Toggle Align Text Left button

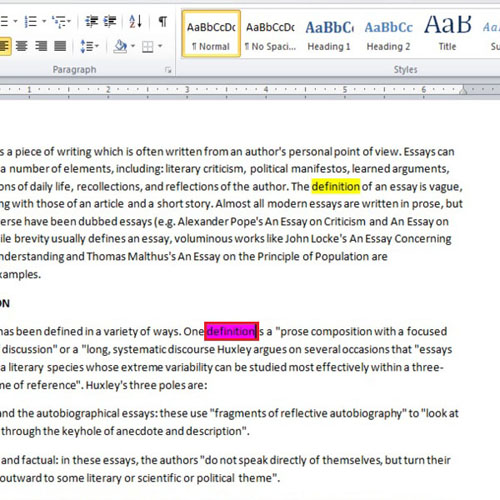point(5,46)
